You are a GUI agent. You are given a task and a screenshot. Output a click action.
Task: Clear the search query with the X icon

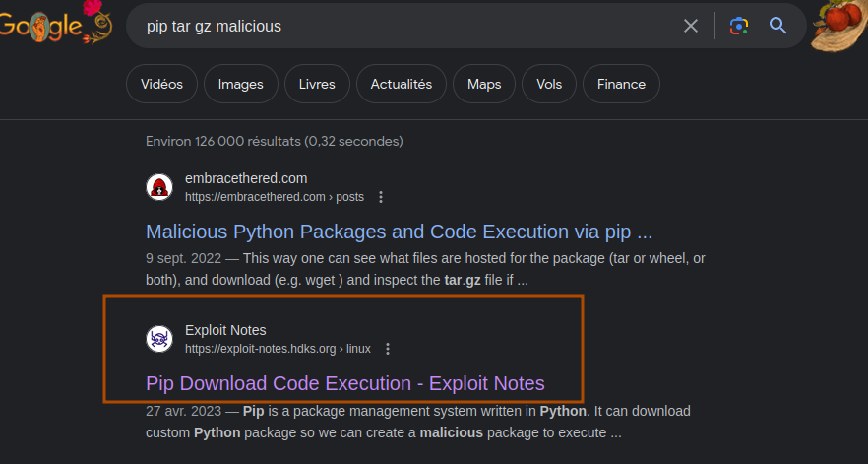[691, 26]
